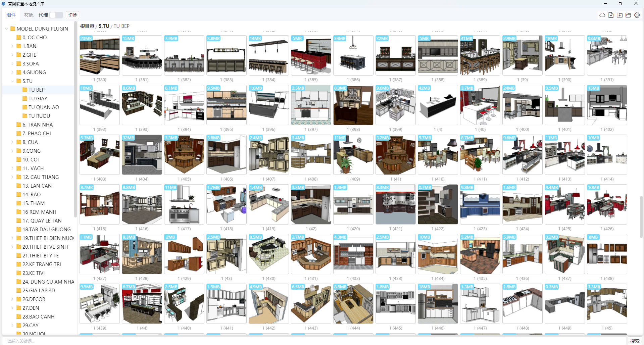Click the 切换 switch button
This screenshot has width=644, height=345.
tap(72, 15)
